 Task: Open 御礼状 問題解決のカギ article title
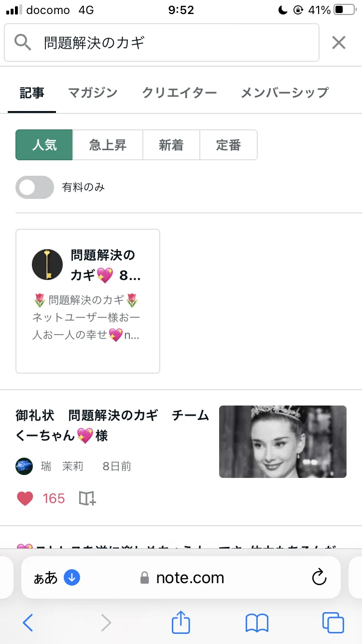(112, 425)
